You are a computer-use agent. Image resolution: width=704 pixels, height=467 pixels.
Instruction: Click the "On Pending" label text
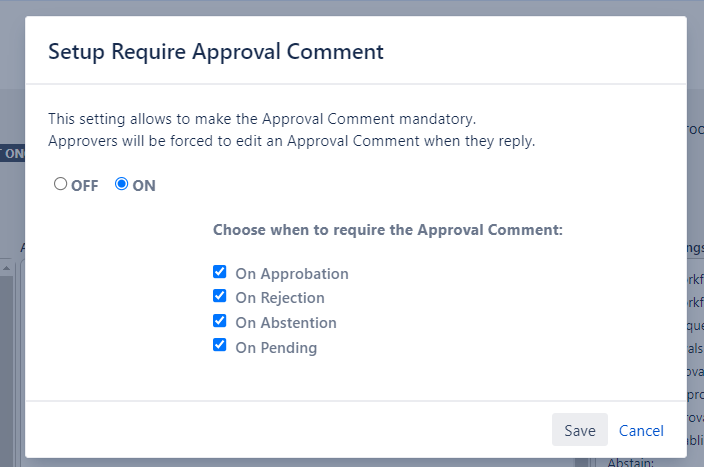[x=276, y=348]
